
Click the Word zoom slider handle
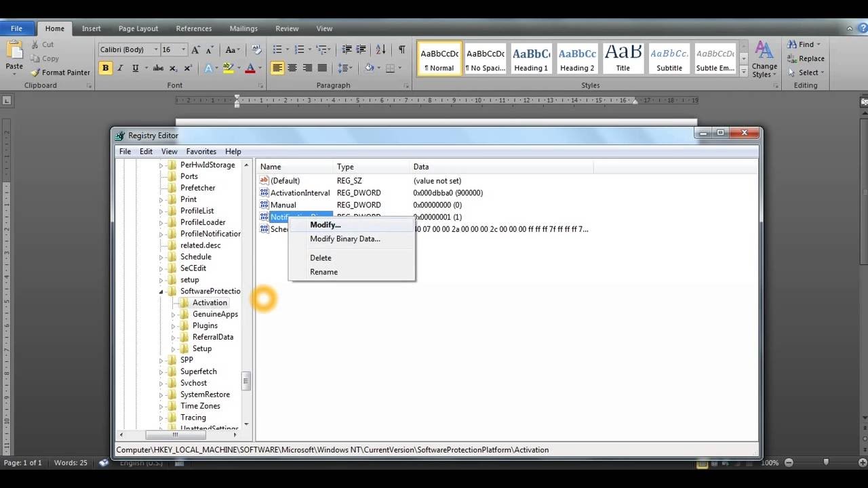tap(825, 462)
